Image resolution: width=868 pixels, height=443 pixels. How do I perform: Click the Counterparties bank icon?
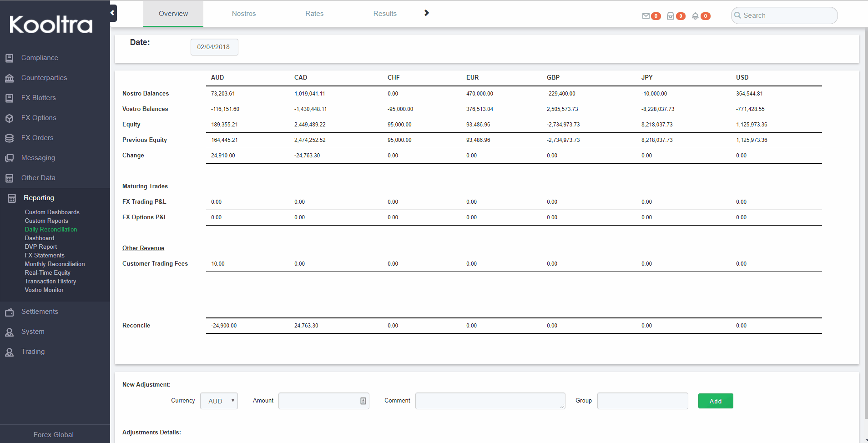[x=9, y=78]
